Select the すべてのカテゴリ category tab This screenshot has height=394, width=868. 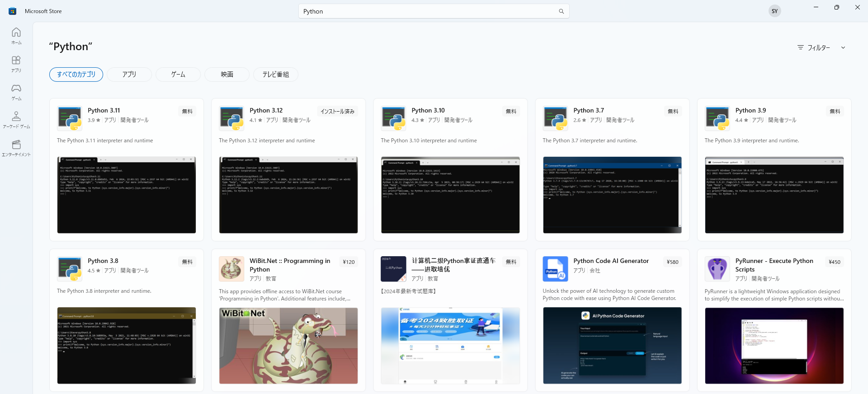click(76, 75)
